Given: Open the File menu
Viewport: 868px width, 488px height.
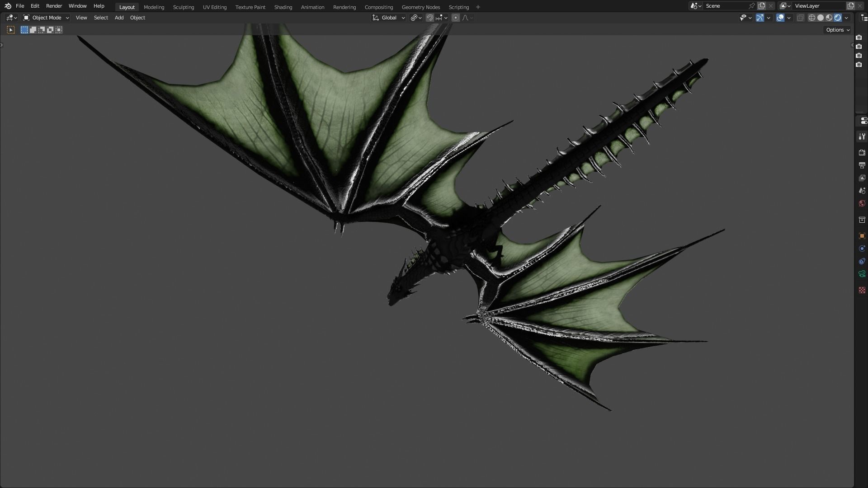Looking at the screenshot, I should (20, 6).
